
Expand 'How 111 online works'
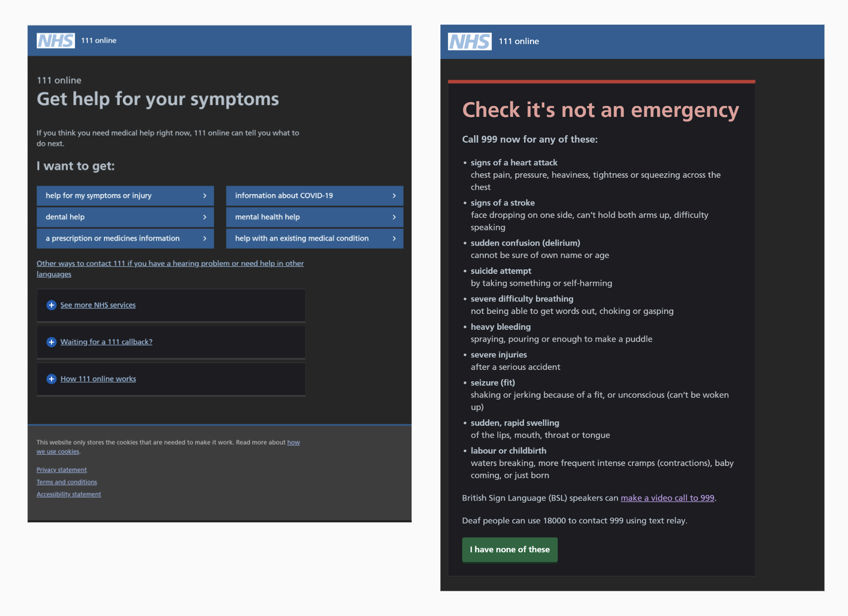click(x=98, y=379)
